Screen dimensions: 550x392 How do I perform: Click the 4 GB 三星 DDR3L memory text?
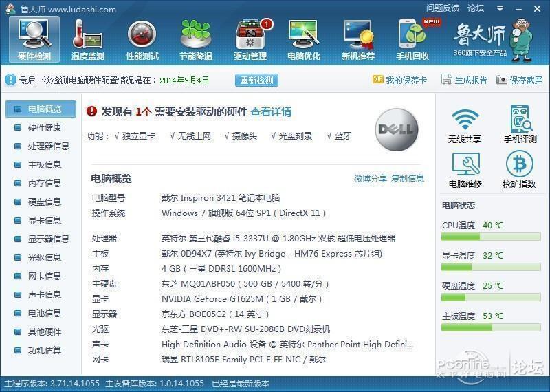(221, 269)
